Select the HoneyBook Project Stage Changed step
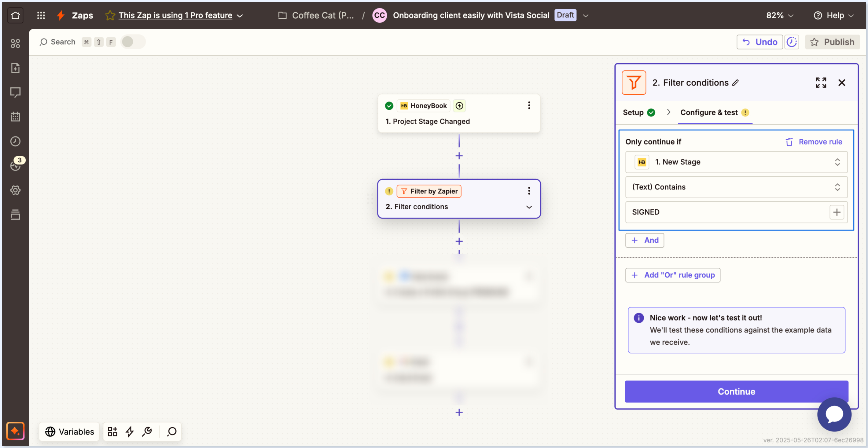Viewport: 868px width, 448px height. click(459, 113)
